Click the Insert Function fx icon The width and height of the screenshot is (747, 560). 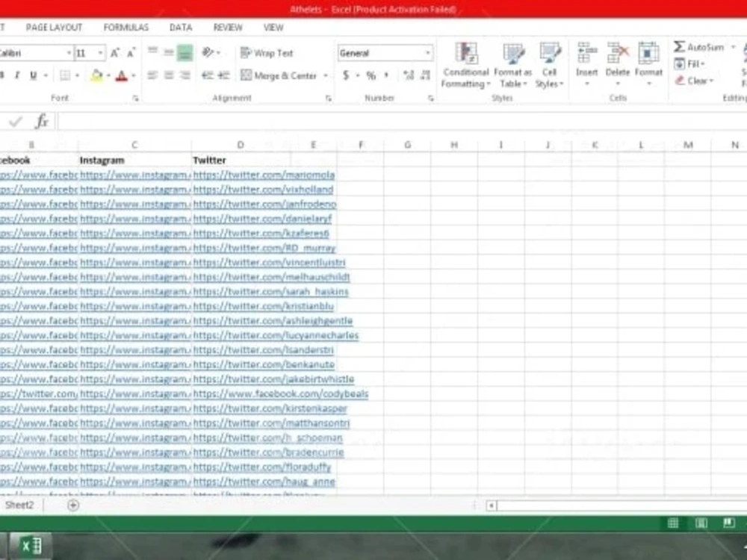[x=42, y=122]
